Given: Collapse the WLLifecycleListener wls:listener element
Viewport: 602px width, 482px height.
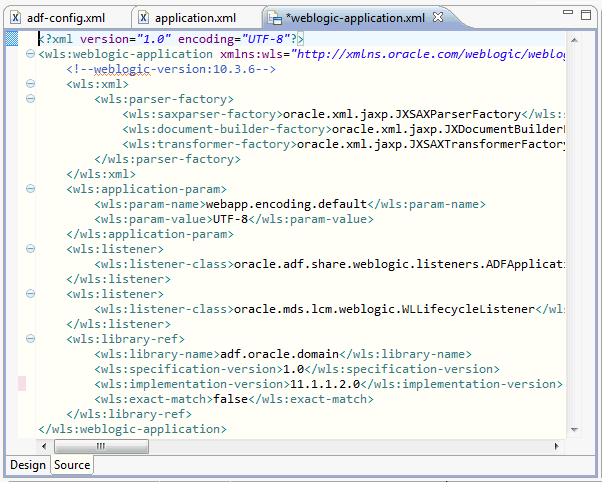Looking at the screenshot, I should [x=30, y=294].
